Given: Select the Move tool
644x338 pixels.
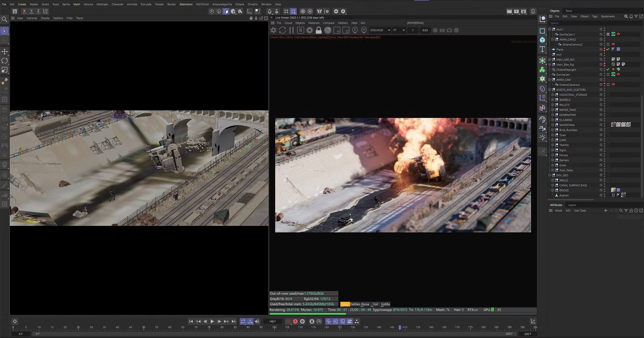Looking at the screenshot, I should point(5,52).
